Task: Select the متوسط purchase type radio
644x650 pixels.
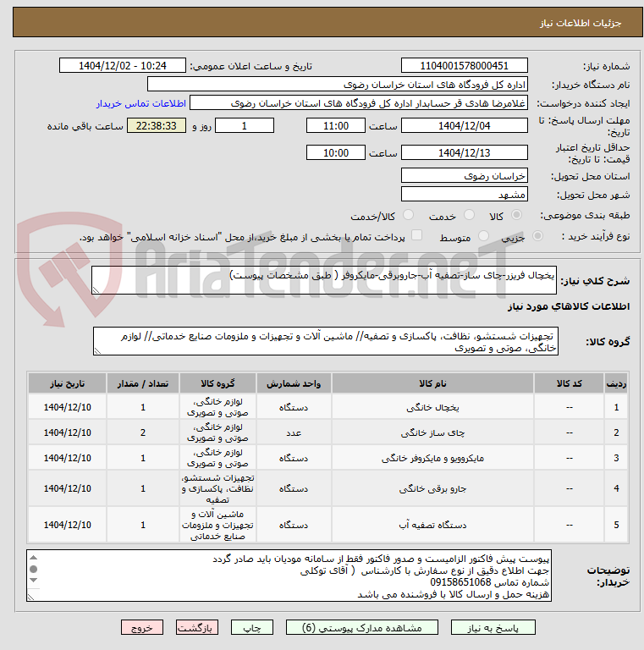Action: pyautogui.click(x=483, y=236)
